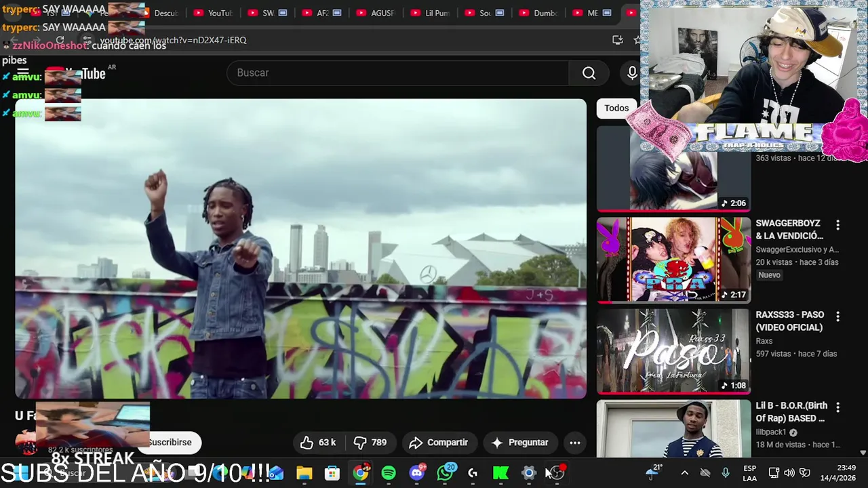The height and width of the screenshot is (488, 868).
Task: Select the Todos filter chip
Action: pyautogui.click(x=616, y=108)
